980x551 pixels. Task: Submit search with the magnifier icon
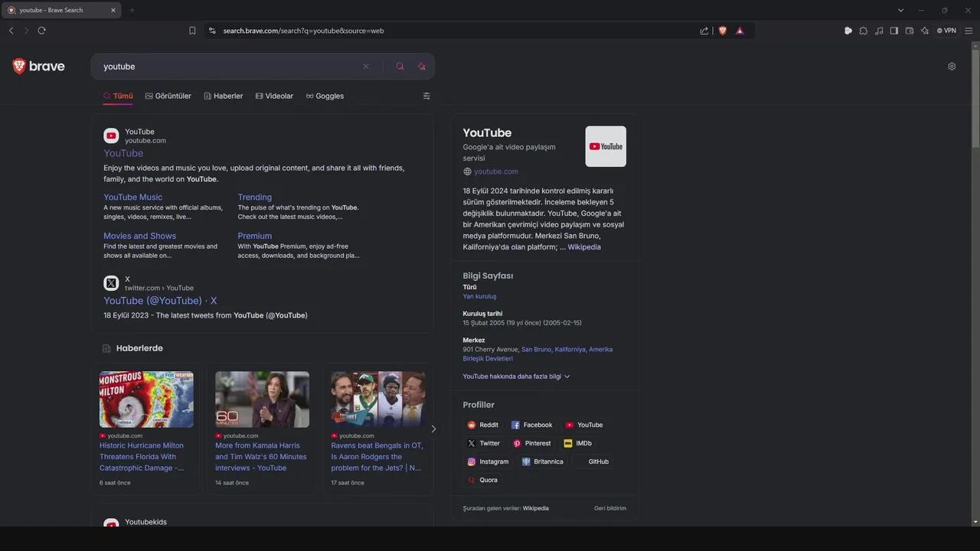pos(400,67)
